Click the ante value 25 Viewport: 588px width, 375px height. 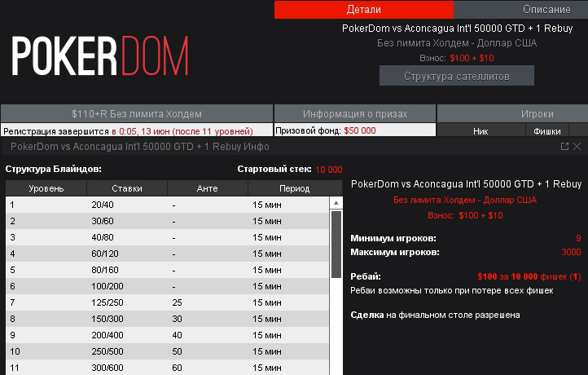click(177, 302)
